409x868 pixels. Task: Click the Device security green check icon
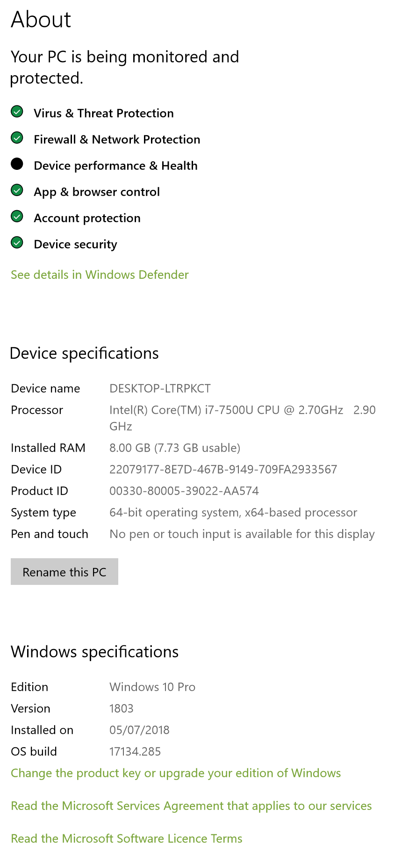point(17,243)
